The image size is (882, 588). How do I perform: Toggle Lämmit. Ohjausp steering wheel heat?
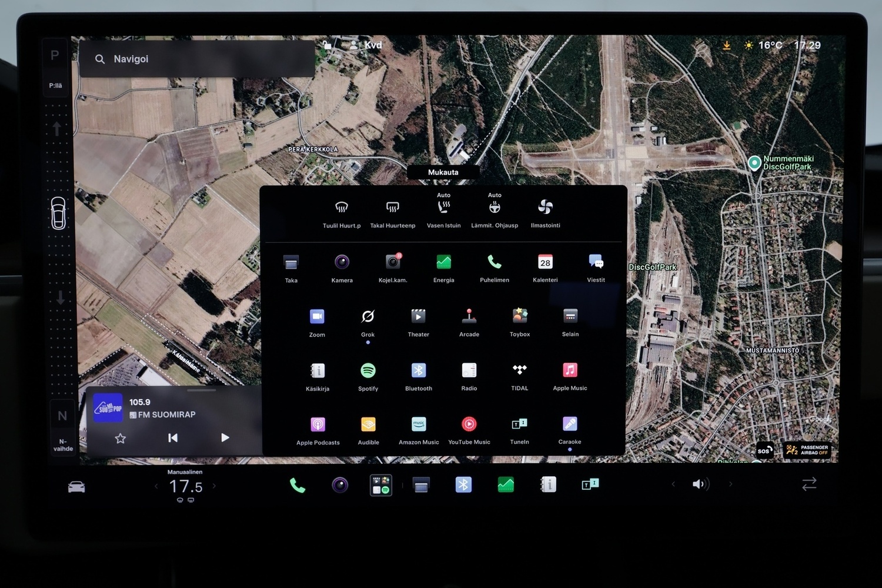[495, 207]
